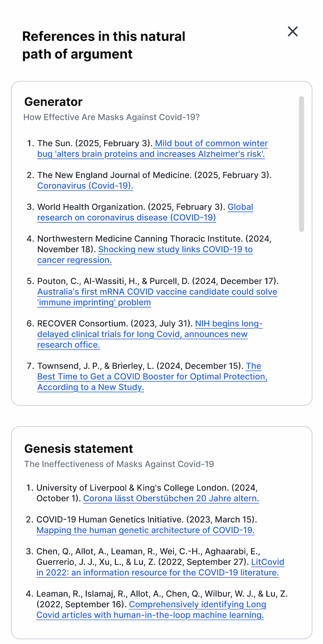Open Shocking new study cancer regression link
The height and width of the screenshot is (644, 323).
coord(175,250)
